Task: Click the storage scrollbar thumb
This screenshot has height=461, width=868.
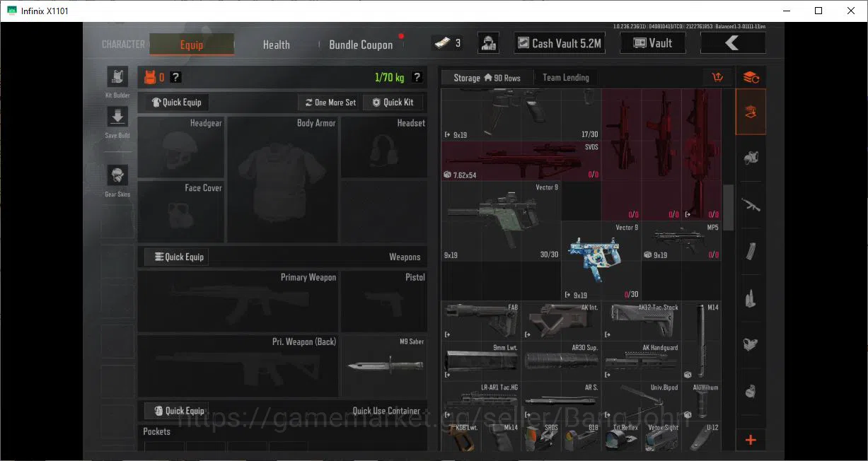Action: pos(728,207)
